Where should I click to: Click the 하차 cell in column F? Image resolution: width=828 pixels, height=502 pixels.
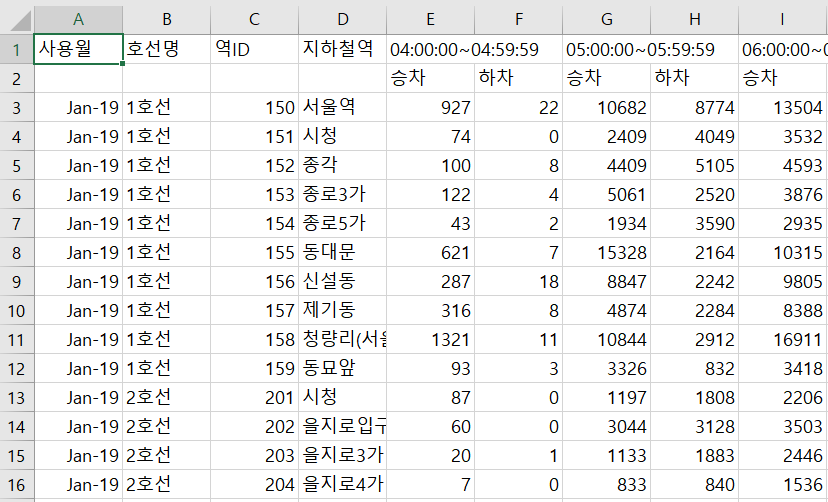click(x=519, y=79)
